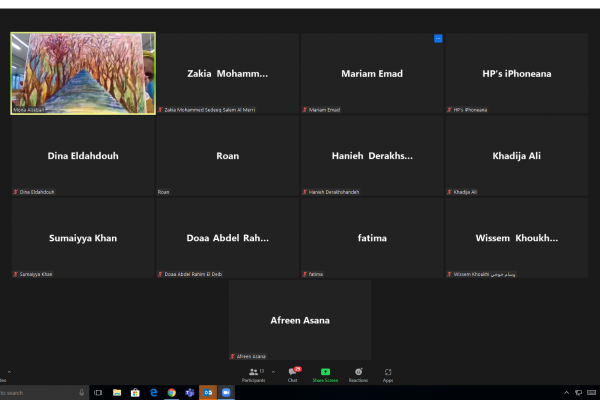Select Zakia Mohammed's participant tile
600x400 pixels.
click(x=228, y=74)
